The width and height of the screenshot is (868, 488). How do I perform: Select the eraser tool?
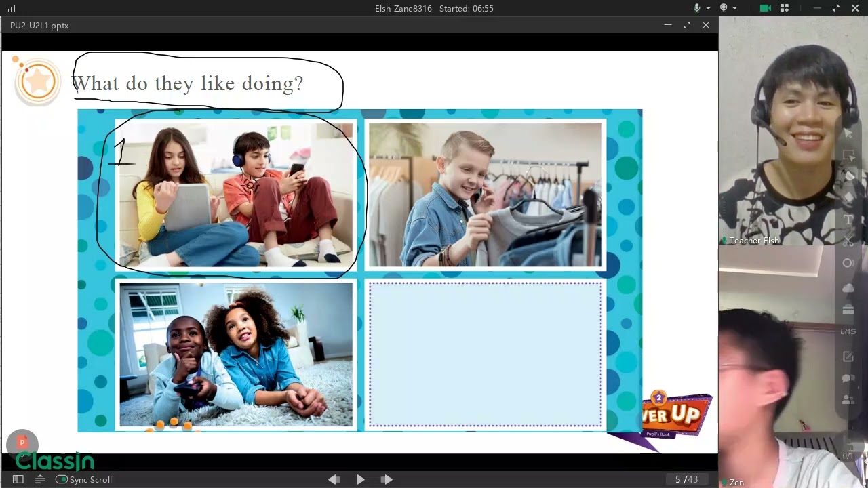(x=848, y=197)
